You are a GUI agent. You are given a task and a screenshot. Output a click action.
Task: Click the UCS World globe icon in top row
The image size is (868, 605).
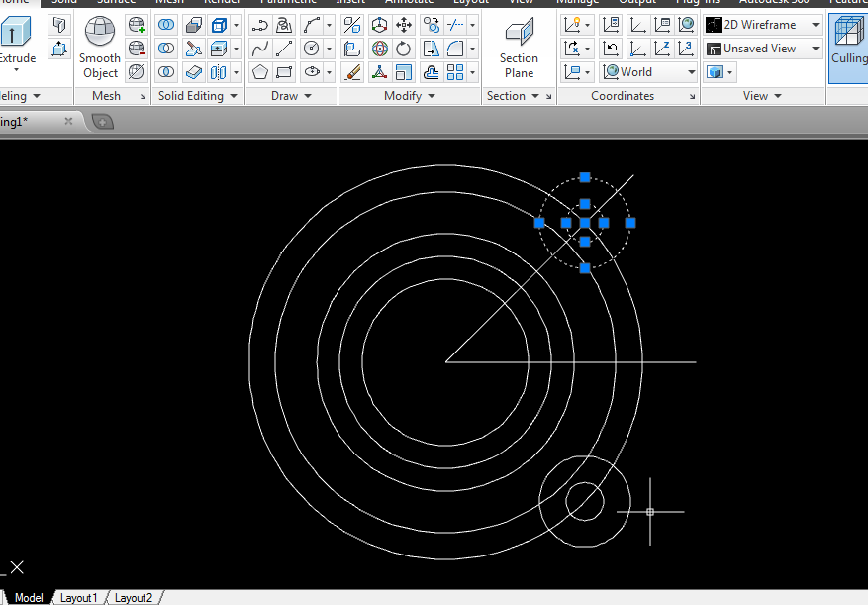pyautogui.click(x=687, y=25)
